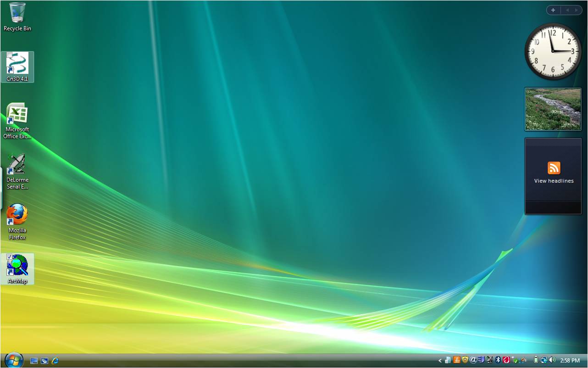Click the yellow security shield tray icon
Viewport: 588px width, 368px height.
coord(465,360)
